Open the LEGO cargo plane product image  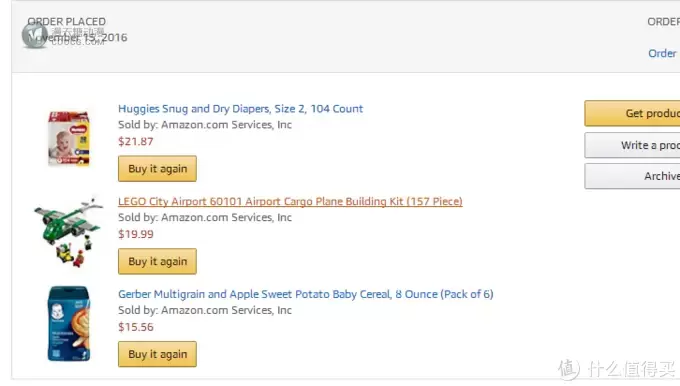pyautogui.click(x=69, y=232)
